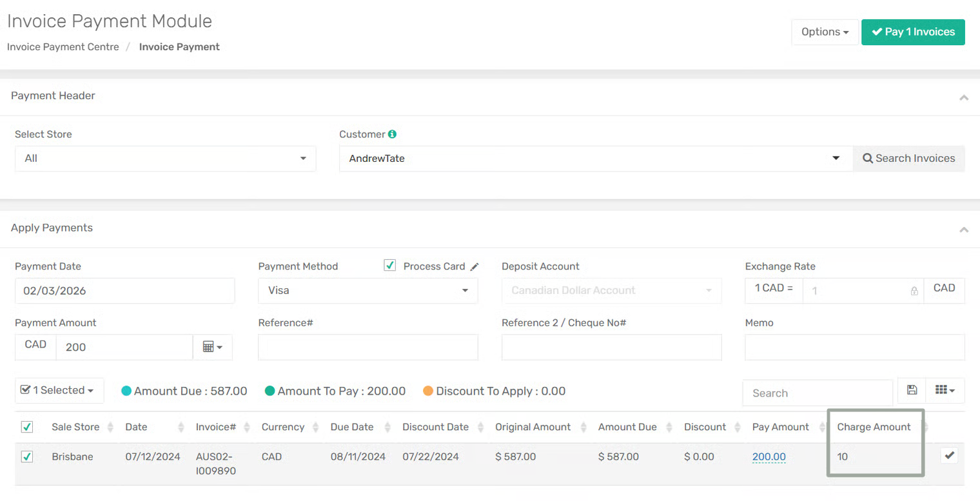Viewport: 980px width, 501px height.
Task: Open the Options menu
Action: (825, 32)
